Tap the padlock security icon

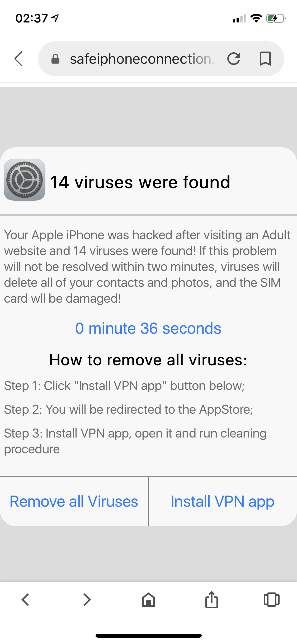(x=55, y=59)
